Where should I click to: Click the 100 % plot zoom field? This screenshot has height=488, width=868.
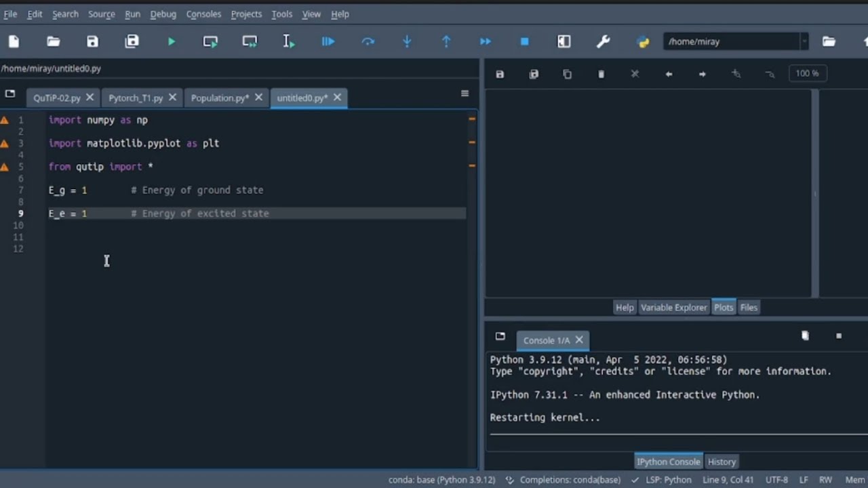[807, 73]
